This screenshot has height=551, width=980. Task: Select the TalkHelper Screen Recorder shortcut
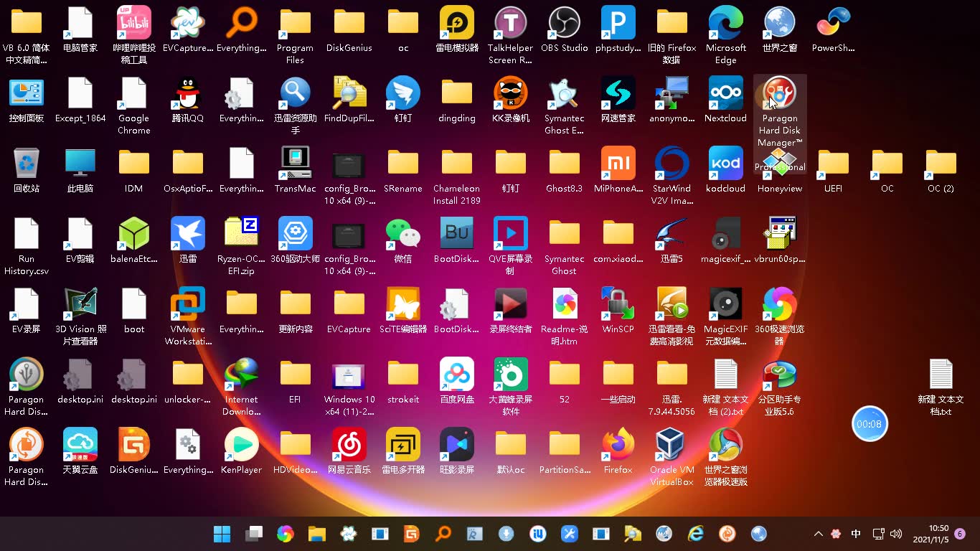click(511, 36)
